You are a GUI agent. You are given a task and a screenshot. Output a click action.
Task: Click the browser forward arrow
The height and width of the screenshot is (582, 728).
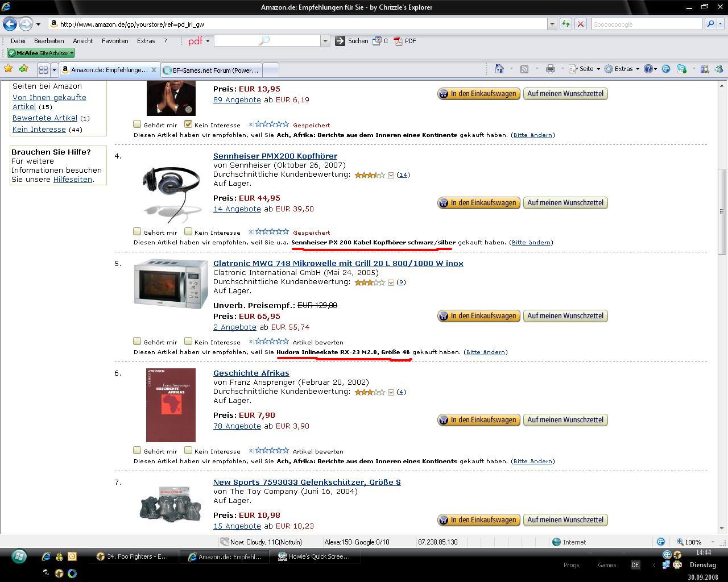26,24
